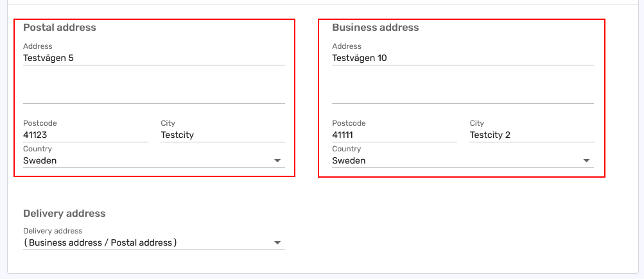Click the empty second Business address line
This screenshot has height=279, width=644.
[x=462, y=95]
